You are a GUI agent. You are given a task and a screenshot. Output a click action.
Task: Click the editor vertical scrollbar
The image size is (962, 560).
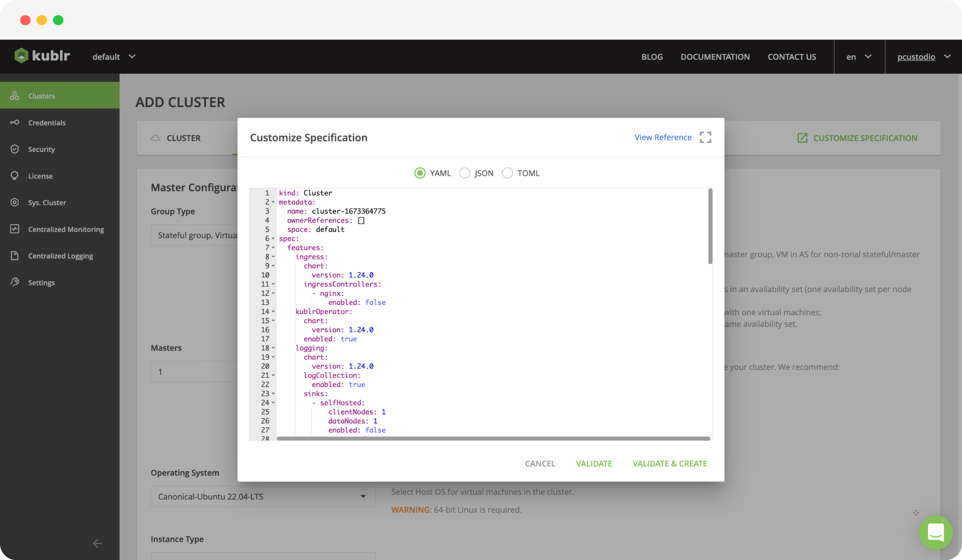point(710,226)
